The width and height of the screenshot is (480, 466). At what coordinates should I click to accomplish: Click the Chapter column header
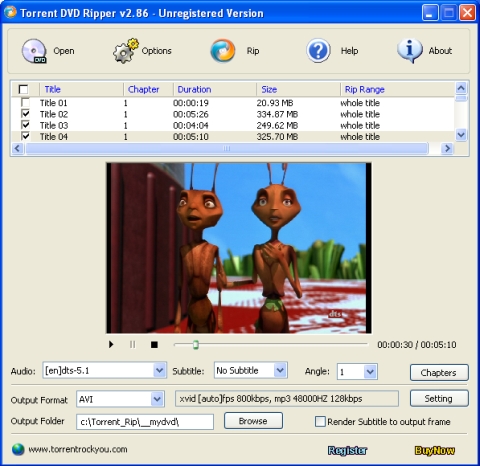tap(148, 89)
